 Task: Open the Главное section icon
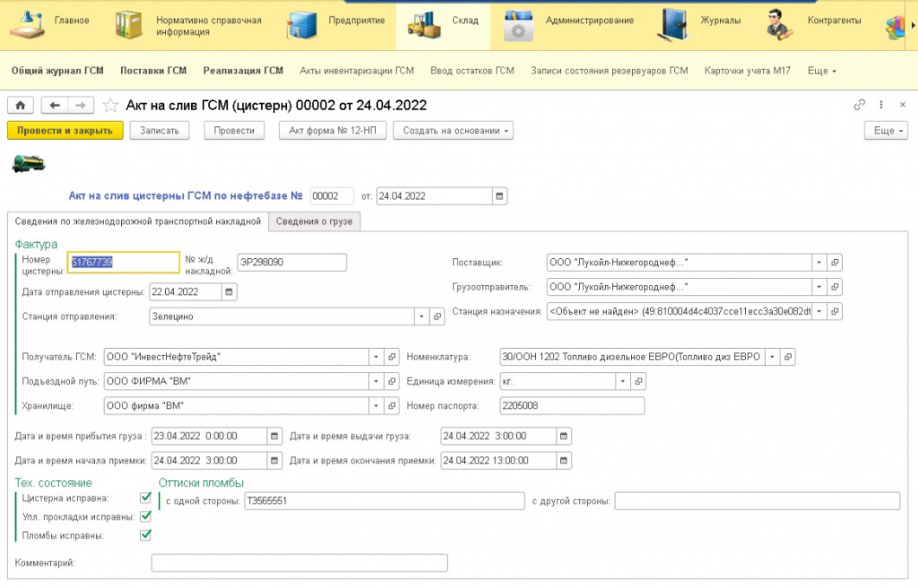[28, 25]
